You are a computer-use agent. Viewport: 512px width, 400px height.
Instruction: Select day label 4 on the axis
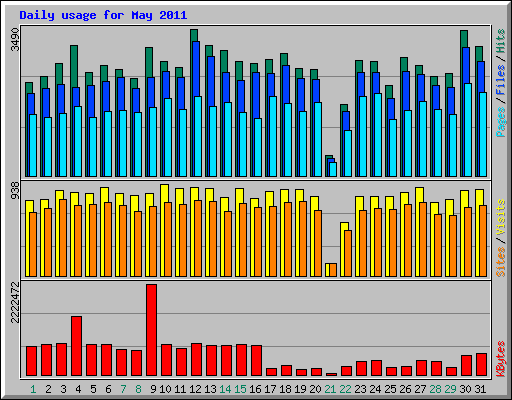78,389
